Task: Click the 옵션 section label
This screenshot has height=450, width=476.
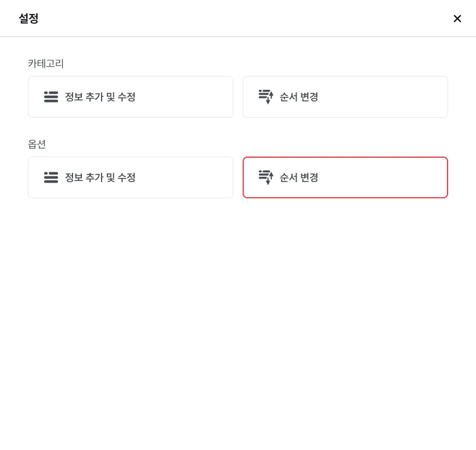Action: (37, 144)
